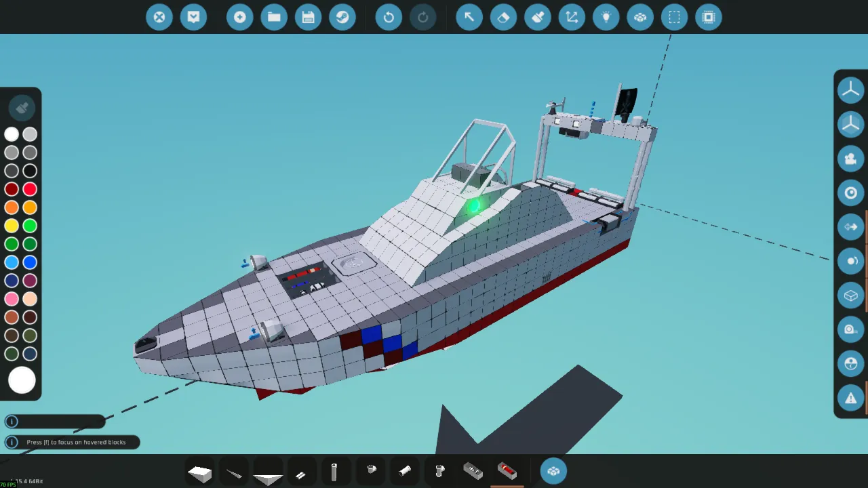868x488 pixels.
Task: Click the undo arrow button
Action: (389, 17)
